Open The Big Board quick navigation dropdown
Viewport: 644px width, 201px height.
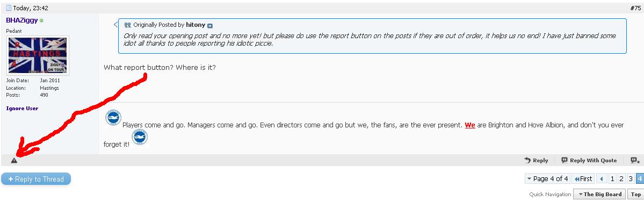pos(599,195)
